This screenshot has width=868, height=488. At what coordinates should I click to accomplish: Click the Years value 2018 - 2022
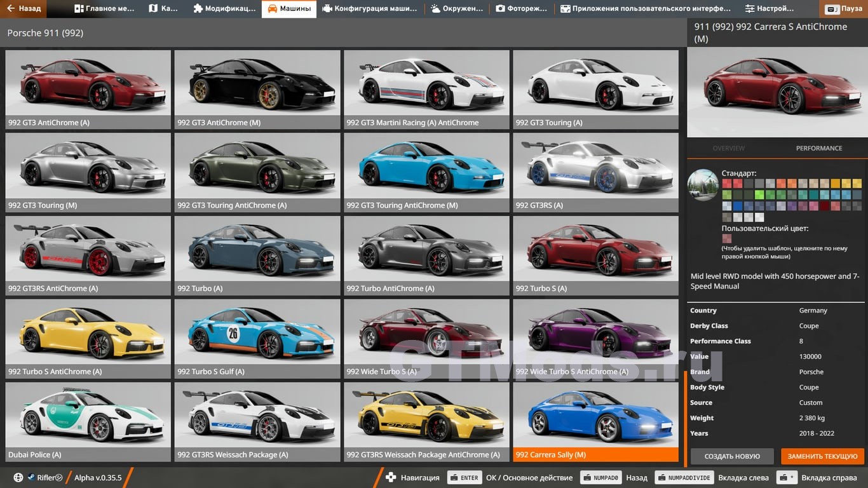[x=817, y=433]
